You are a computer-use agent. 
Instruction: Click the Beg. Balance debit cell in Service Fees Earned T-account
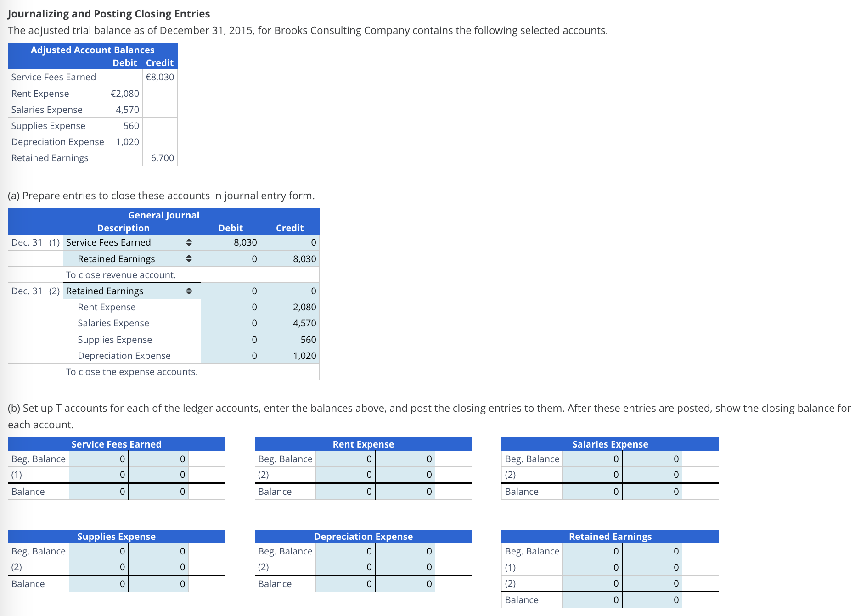(99, 459)
